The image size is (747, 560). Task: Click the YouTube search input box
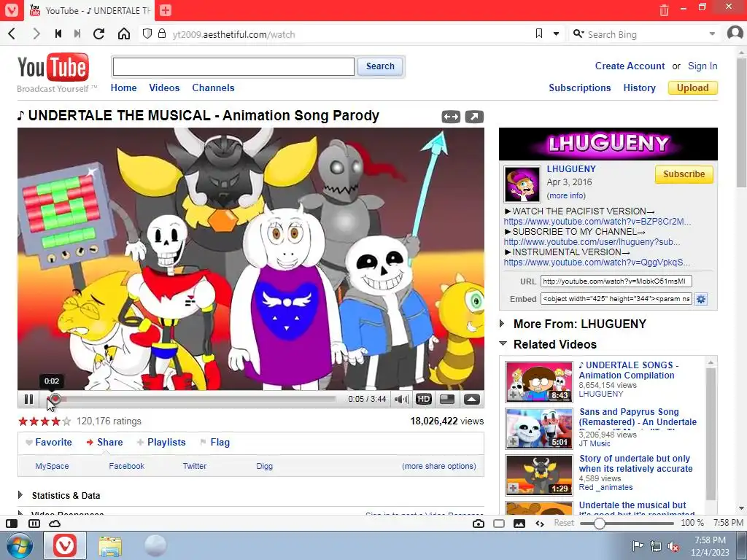[x=233, y=66]
